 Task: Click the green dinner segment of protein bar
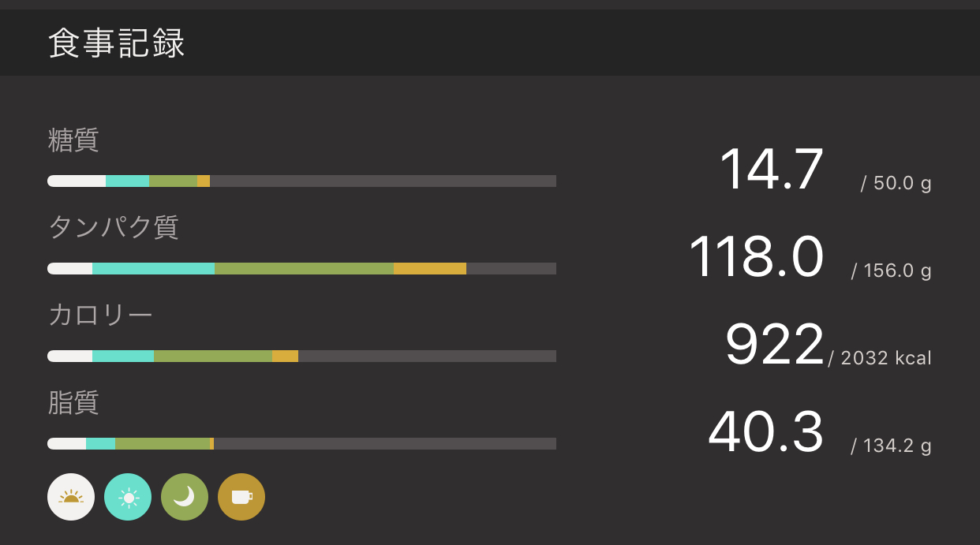[304, 269]
